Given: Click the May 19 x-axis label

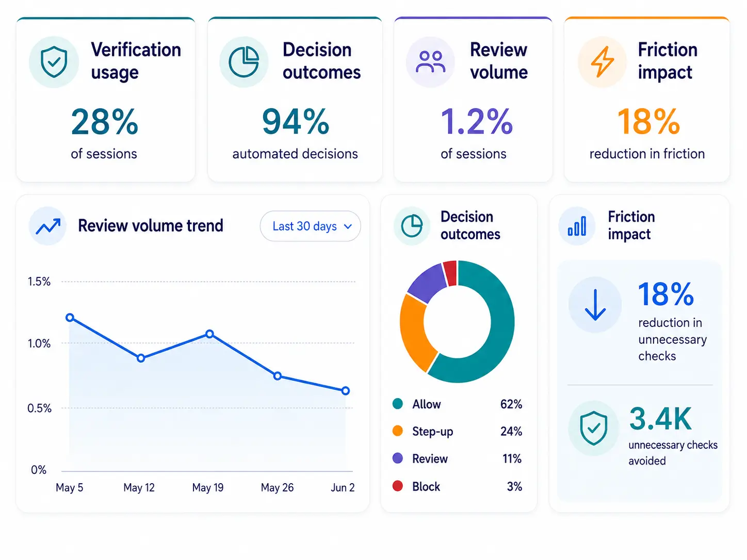Looking at the screenshot, I should (x=208, y=488).
